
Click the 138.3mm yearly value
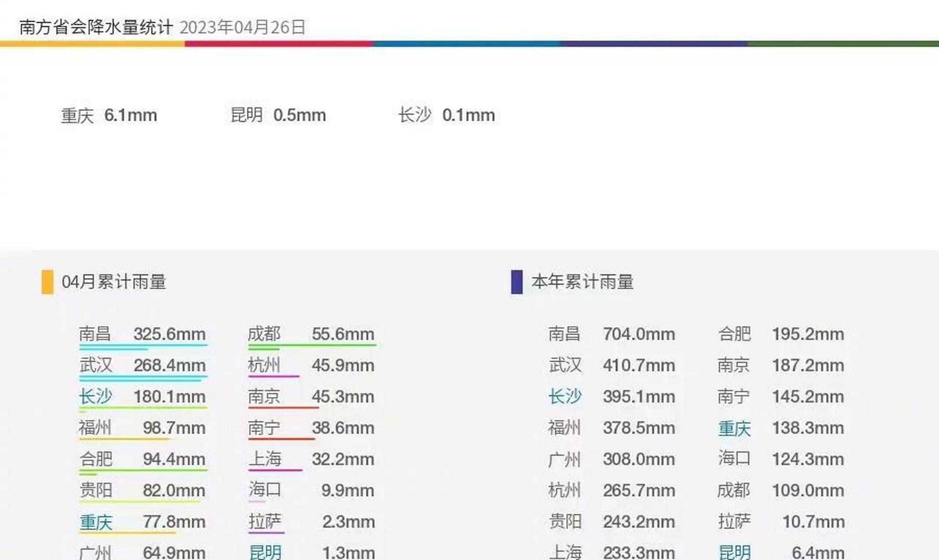pos(808,428)
